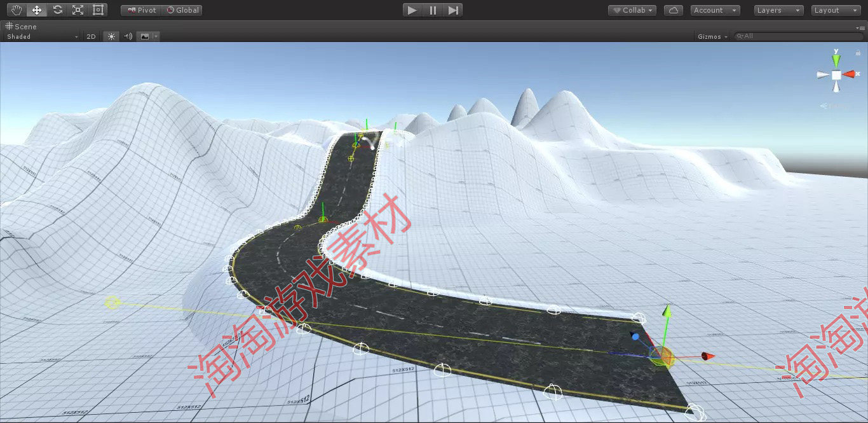The image size is (868, 423).
Task: Open the Scene tab options menu
Action: click(x=862, y=28)
